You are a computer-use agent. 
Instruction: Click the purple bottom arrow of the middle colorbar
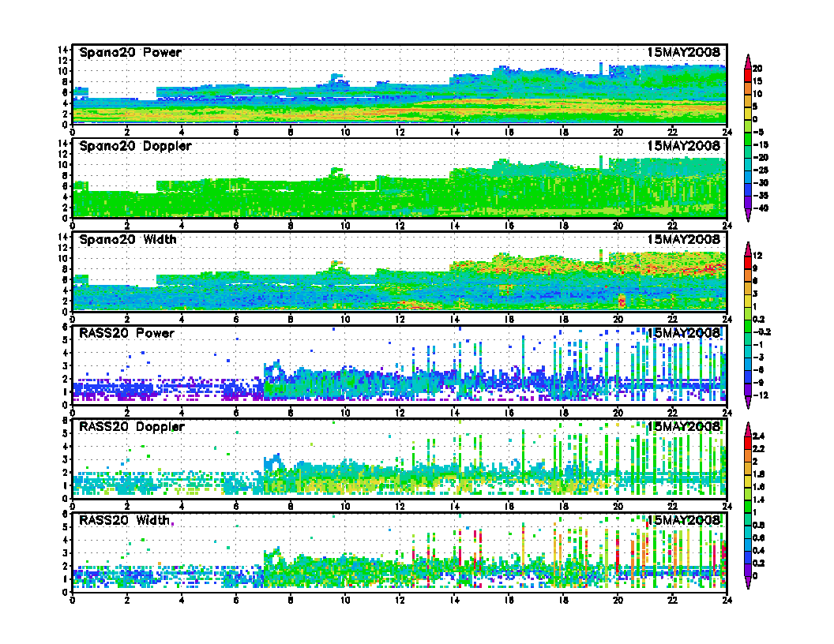[747, 403]
